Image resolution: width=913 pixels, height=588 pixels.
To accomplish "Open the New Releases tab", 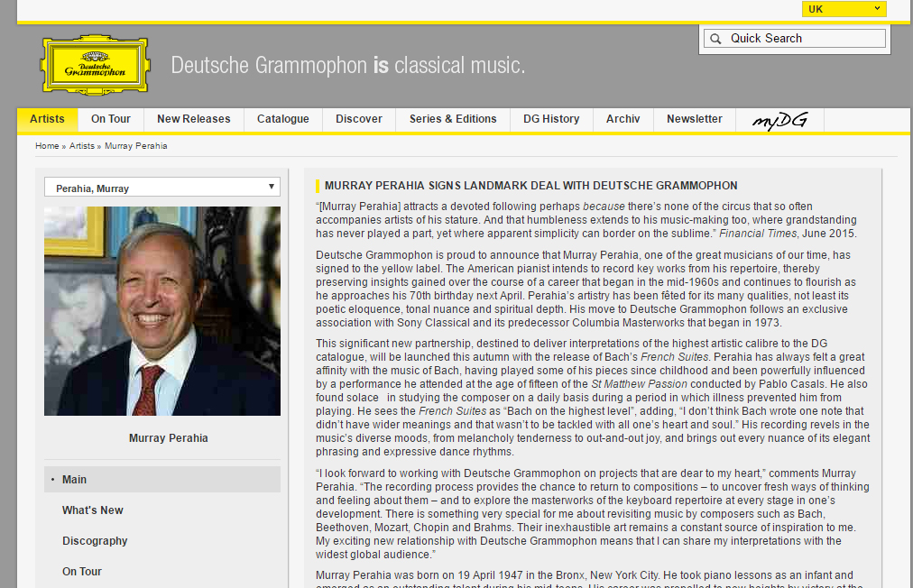I will coord(193,119).
